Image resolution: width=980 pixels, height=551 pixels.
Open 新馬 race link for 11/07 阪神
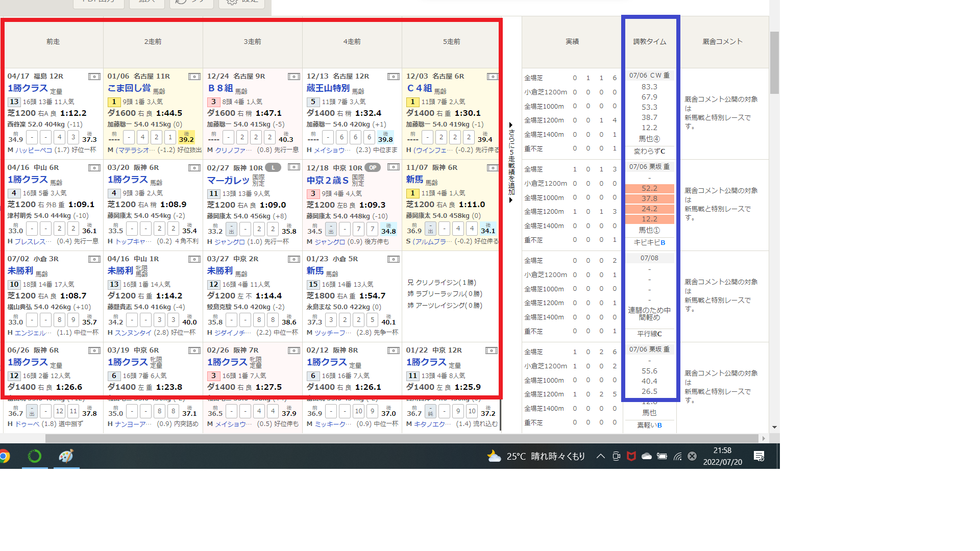click(414, 180)
